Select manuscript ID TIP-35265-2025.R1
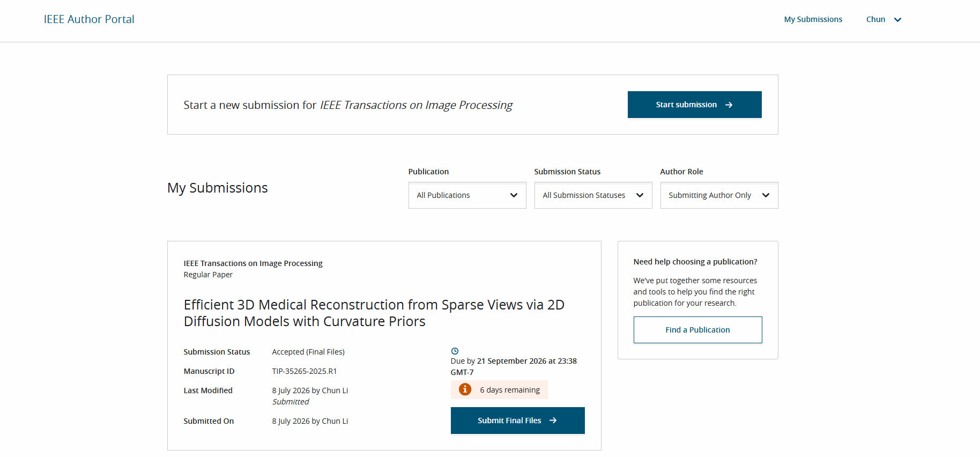Image resolution: width=980 pixels, height=457 pixels. point(305,371)
